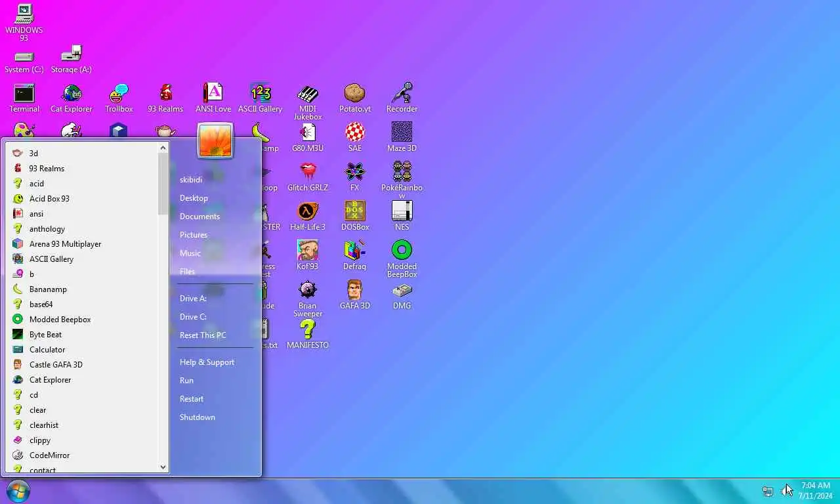Select Arena 93 Multiplayer in start menu

tap(82, 243)
